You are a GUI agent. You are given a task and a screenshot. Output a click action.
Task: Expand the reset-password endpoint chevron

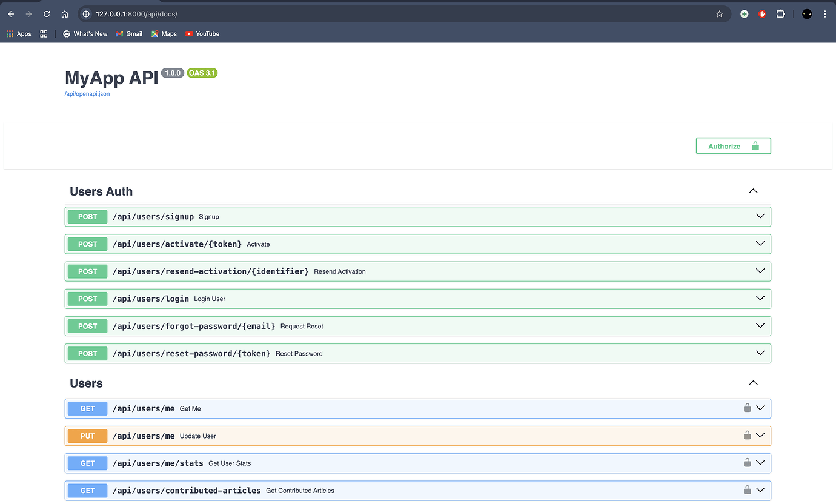coord(760,353)
